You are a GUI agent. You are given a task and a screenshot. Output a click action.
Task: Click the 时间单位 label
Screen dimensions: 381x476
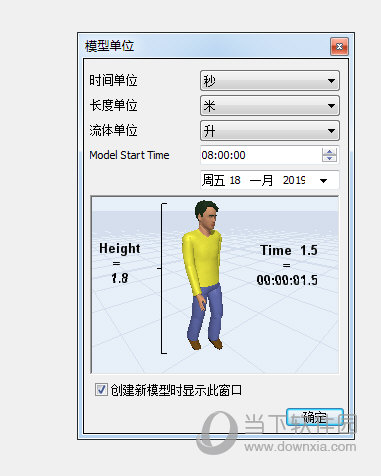pyautogui.click(x=113, y=80)
